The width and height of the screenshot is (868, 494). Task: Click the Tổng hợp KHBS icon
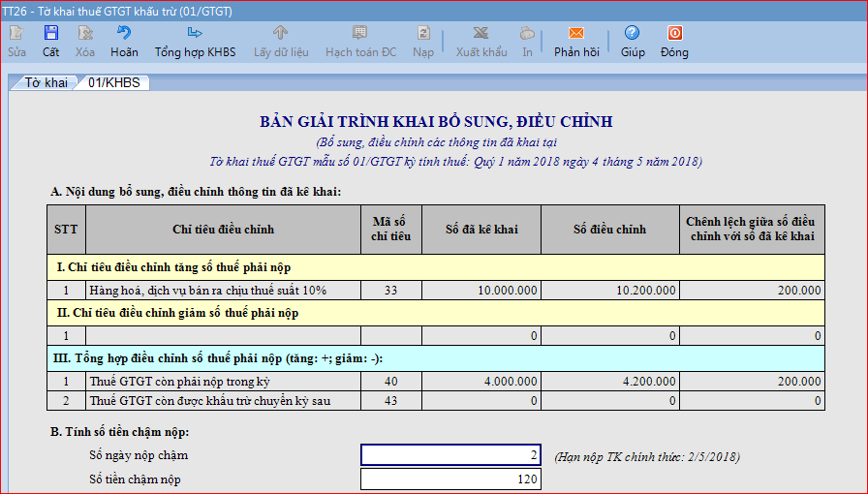[x=195, y=33]
